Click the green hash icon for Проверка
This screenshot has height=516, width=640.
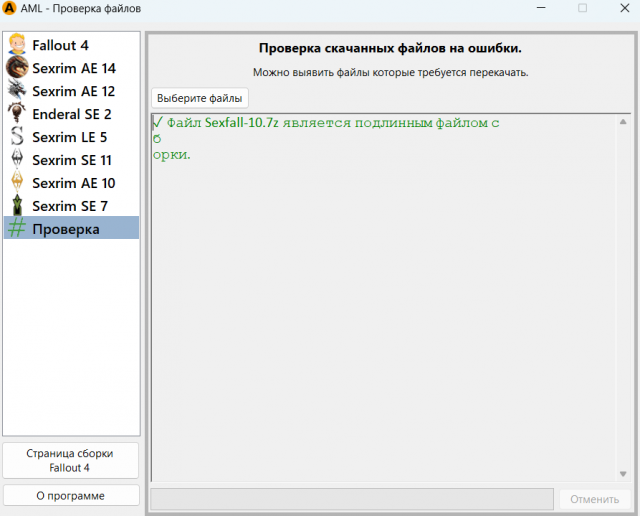tap(17, 229)
